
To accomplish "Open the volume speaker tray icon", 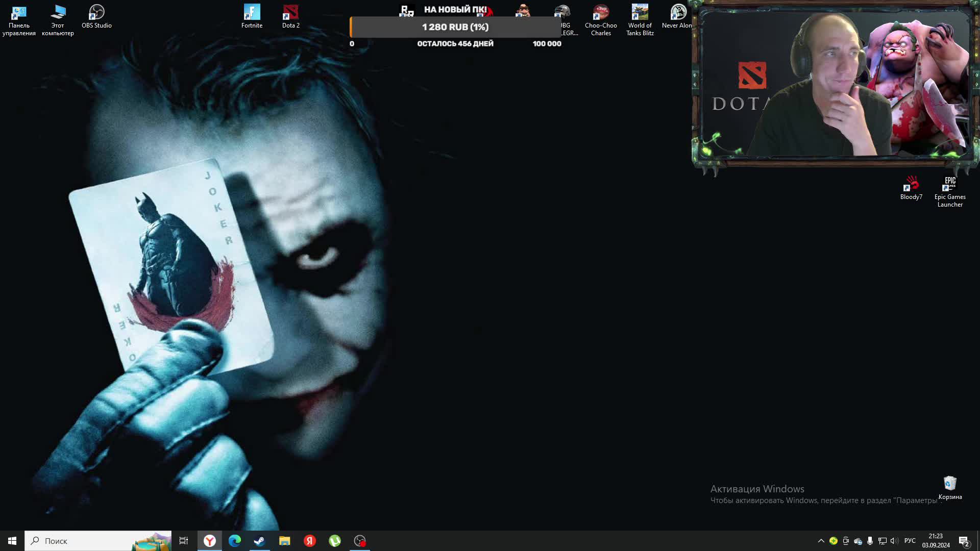I will (x=894, y=541).
